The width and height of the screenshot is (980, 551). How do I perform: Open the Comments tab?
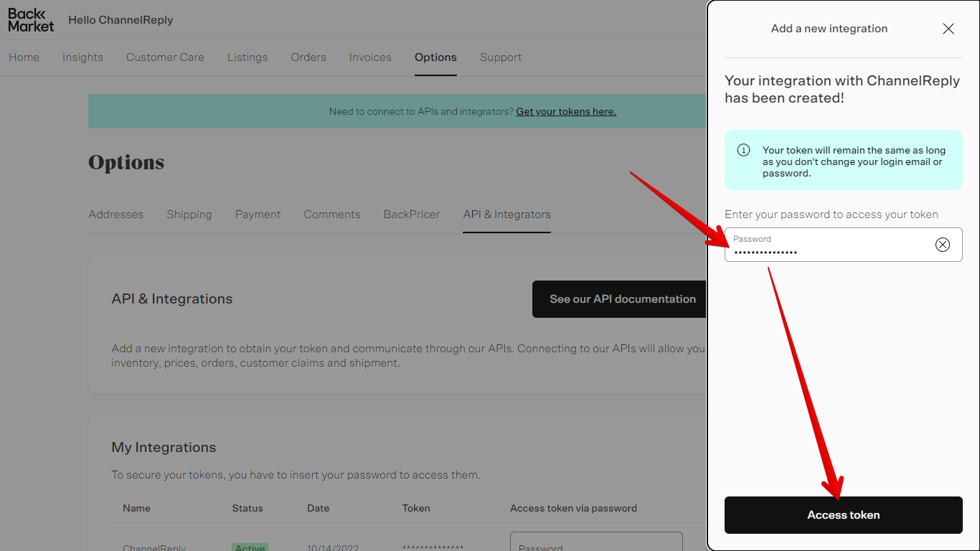(332, 215)
